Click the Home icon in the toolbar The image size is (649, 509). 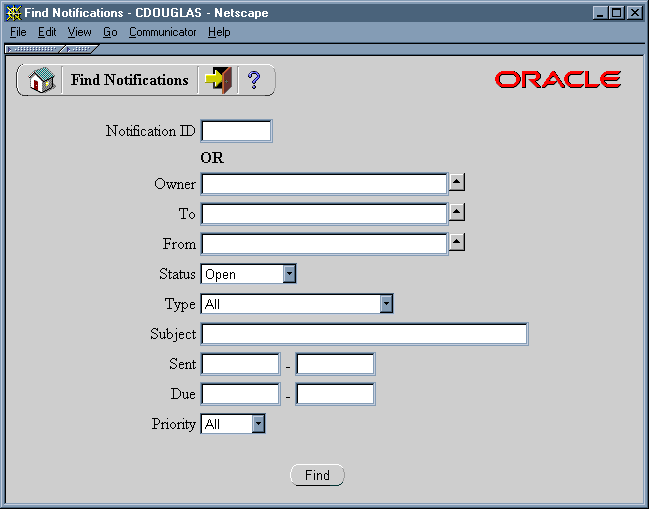tap(40, 81)
